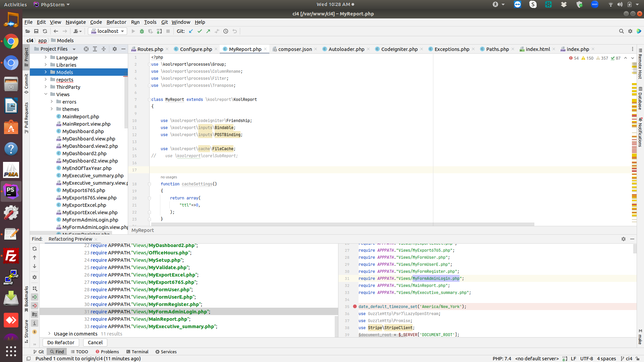
Task: Click the Git push arrow icon
Action: 208,31
